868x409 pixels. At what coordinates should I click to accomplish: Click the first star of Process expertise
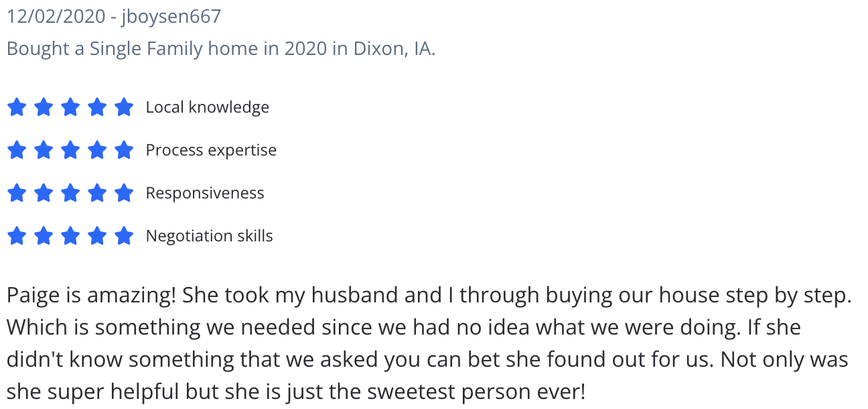[x=17, y=150]
